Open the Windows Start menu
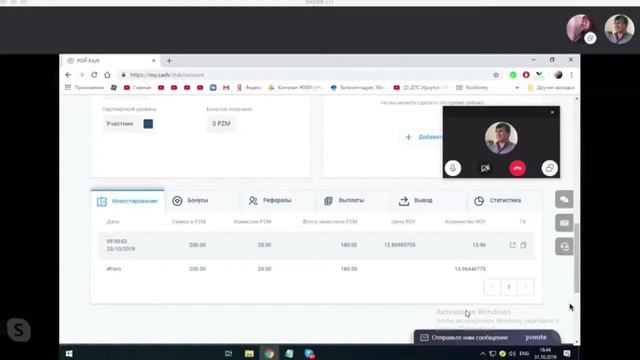 [x=69, y=353]
